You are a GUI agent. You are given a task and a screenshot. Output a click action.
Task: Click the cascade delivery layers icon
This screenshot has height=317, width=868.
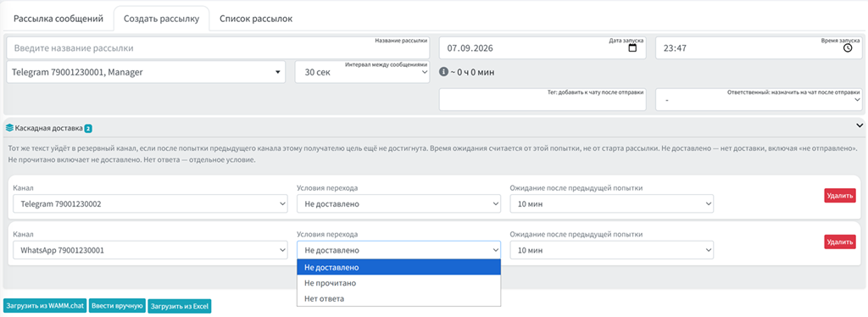(x=9, y=128)
